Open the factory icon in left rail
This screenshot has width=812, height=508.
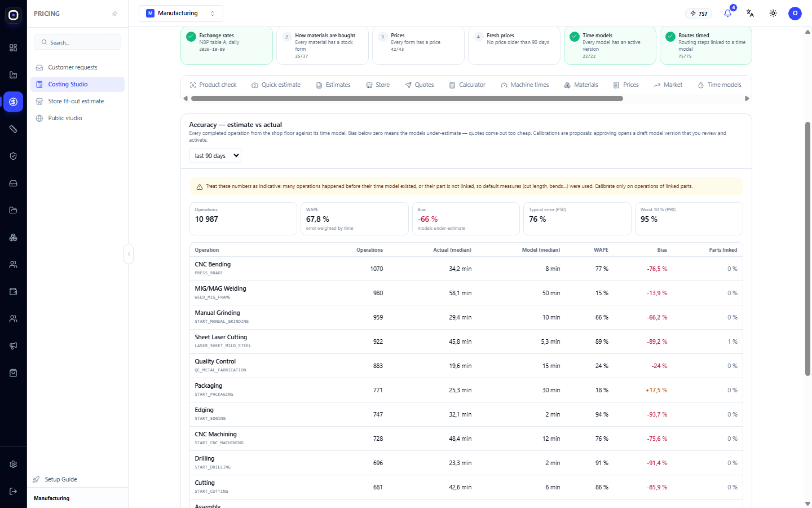point(13,75)
